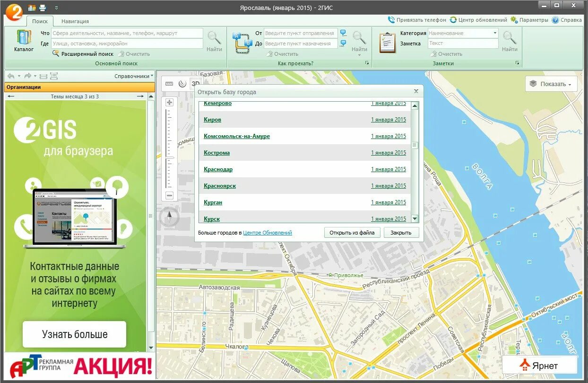Click Найти magnifier in Как проехать group

coord(359,41)
